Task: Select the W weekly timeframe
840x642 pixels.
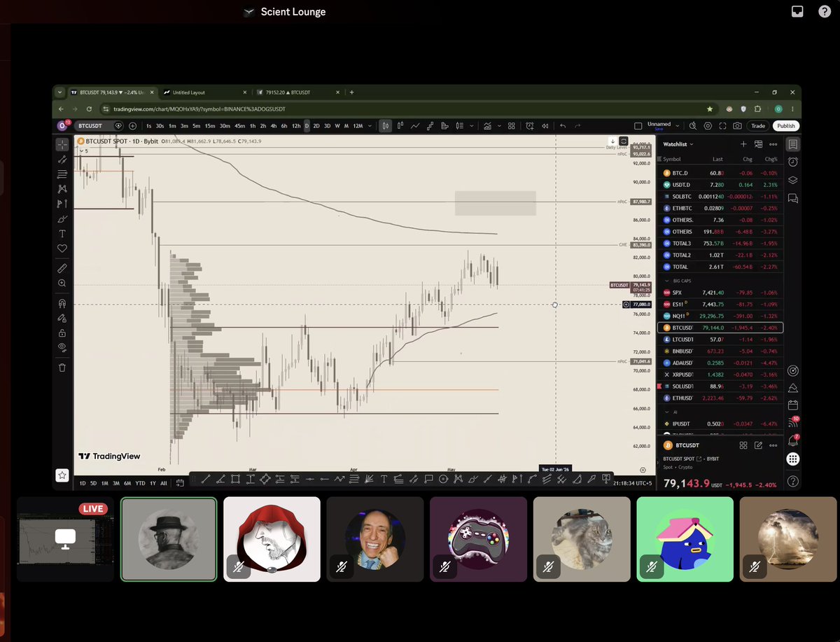Action: pos(337,126)
